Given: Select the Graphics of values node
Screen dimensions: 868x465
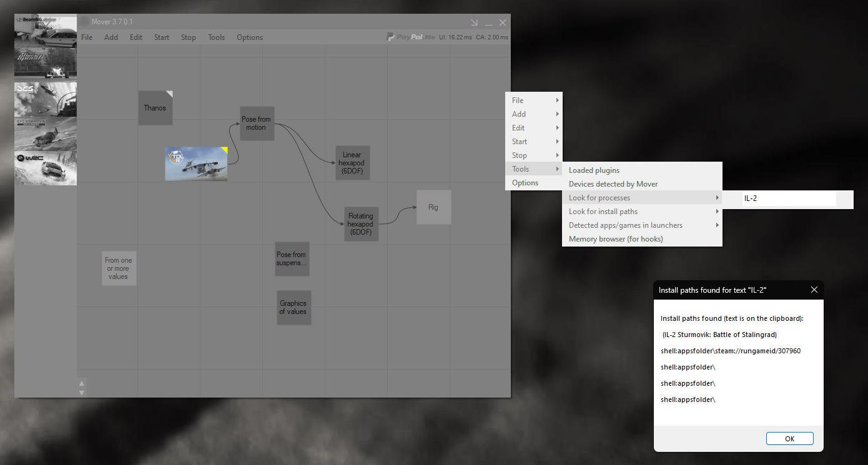Looking at the screenshot, I should click(x=294, y=308).
